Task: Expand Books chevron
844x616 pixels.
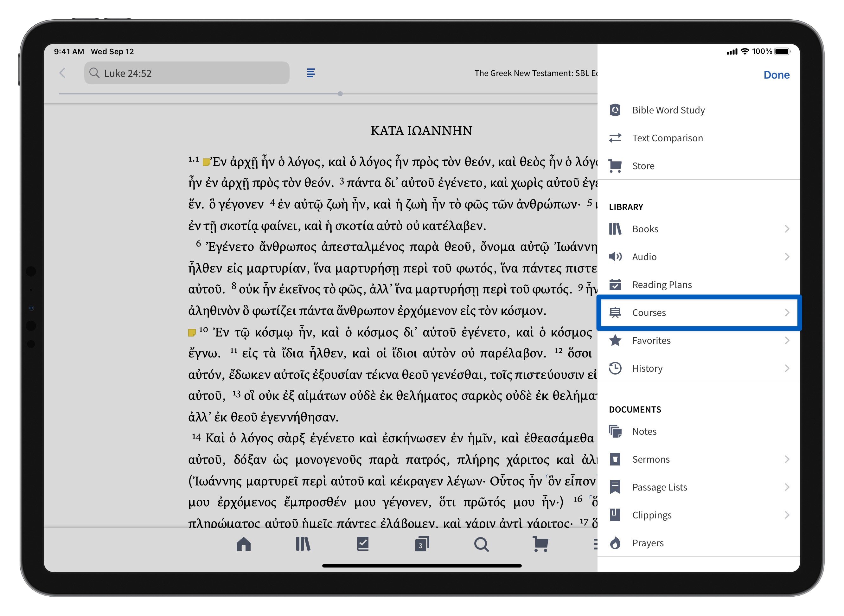Action: point(787,228)
